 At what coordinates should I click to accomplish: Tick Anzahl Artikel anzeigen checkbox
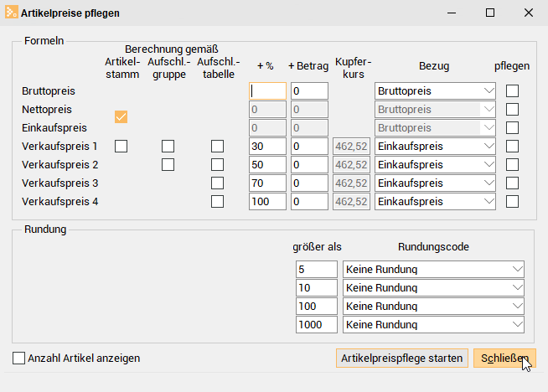(x=19, y=358)
